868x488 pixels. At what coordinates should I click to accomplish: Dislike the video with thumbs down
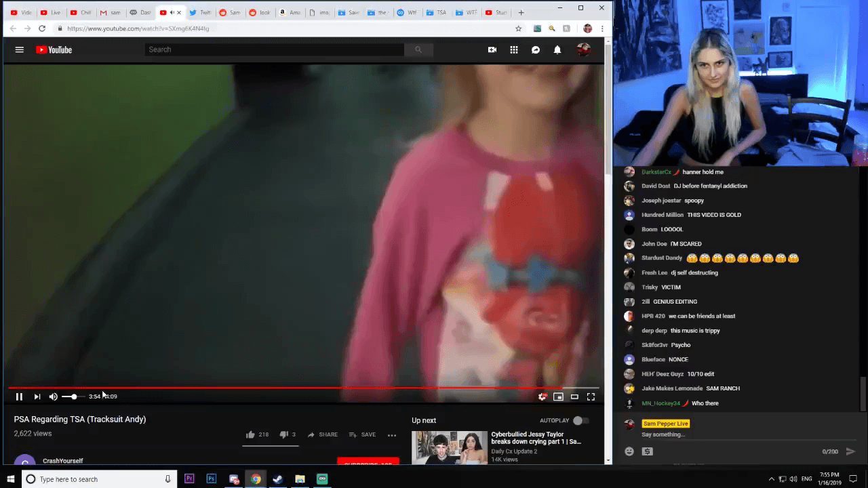pos(283,434)
